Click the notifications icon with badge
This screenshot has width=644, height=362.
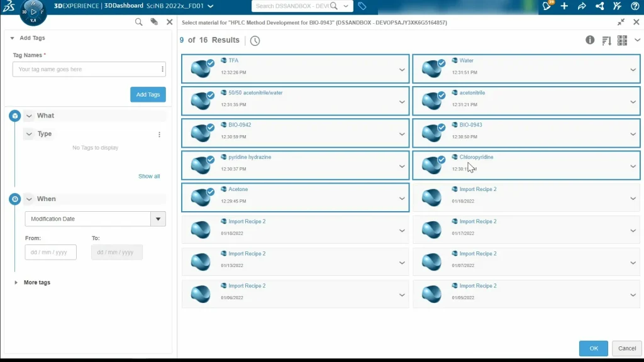tap(547, 6)
